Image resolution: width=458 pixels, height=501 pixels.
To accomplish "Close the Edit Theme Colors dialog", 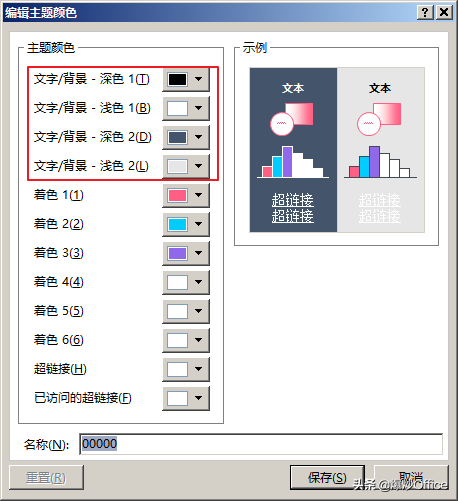I will [444, 13].
